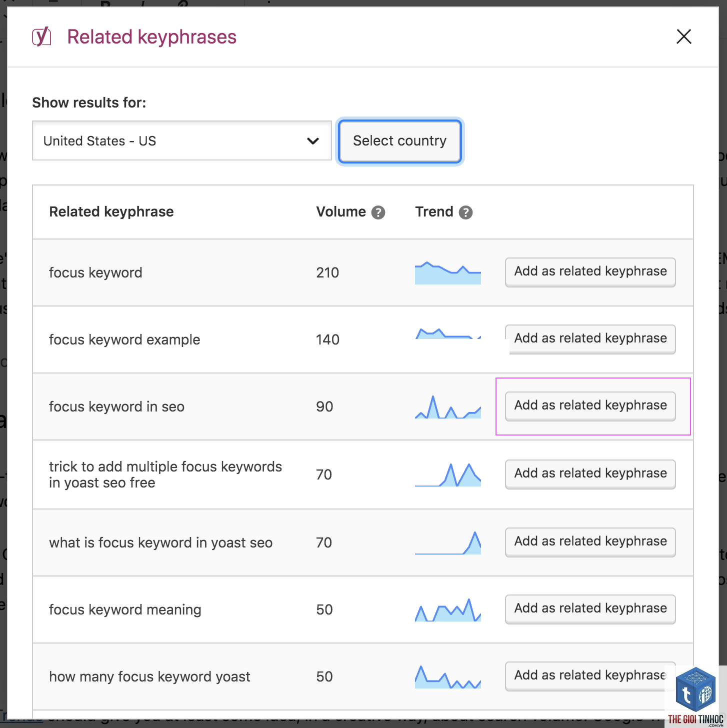Screen dimensions: 727x728
Task: Click the Select country button
Action: point(399,141)
